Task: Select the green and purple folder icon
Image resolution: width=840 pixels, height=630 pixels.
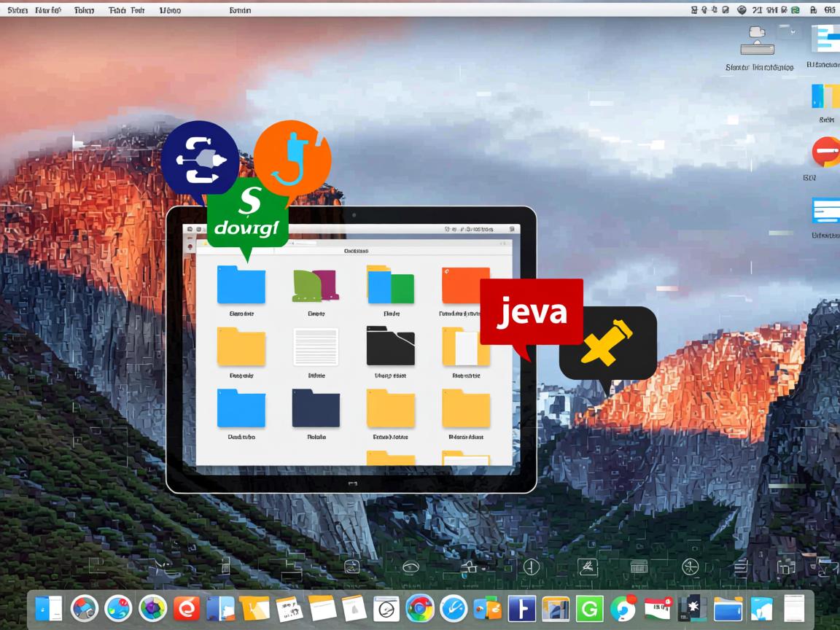Action: point(316,285)
